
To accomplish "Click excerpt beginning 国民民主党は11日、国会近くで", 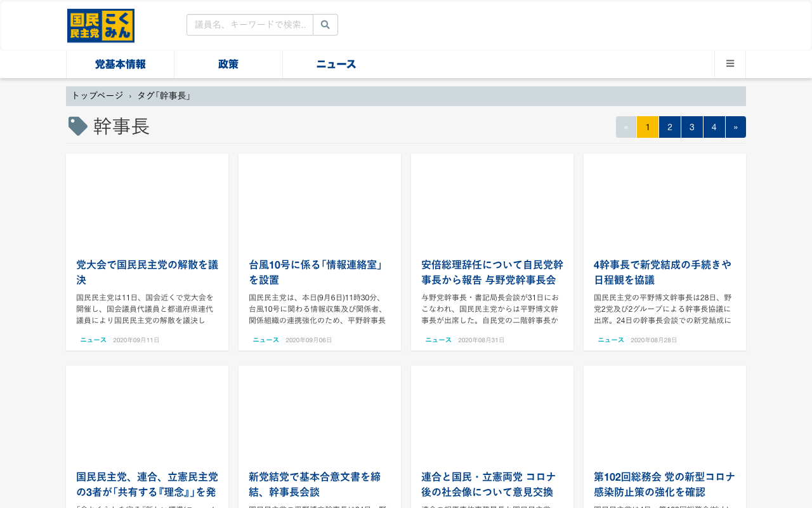I will coord(147,309).
